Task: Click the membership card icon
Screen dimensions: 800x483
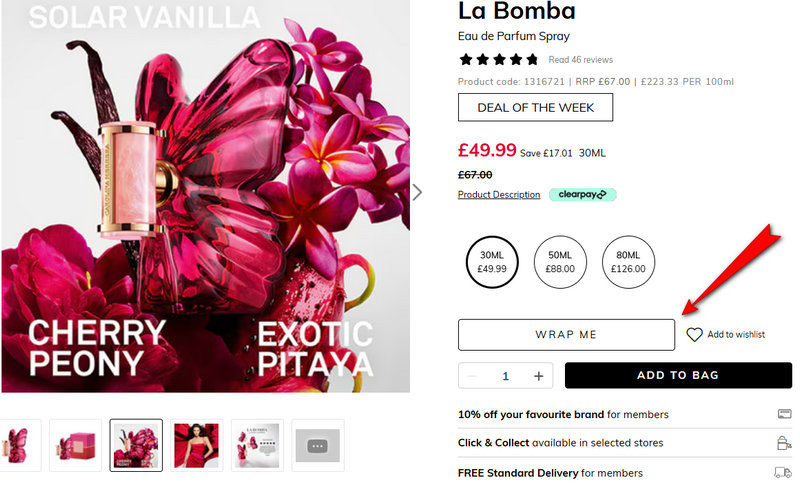Action: click(x=784, y=414)
